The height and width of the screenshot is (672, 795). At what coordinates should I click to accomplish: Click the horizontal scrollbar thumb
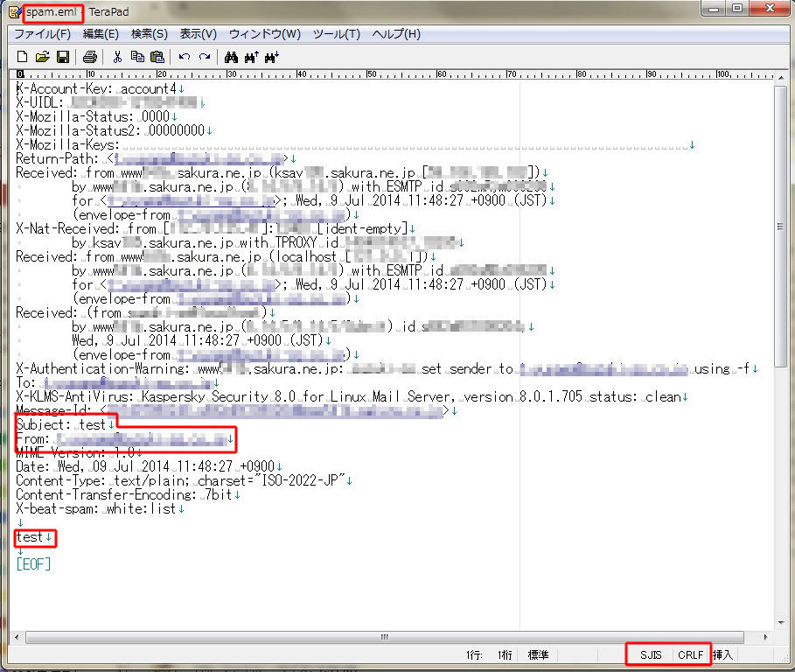tap(385, 637)
